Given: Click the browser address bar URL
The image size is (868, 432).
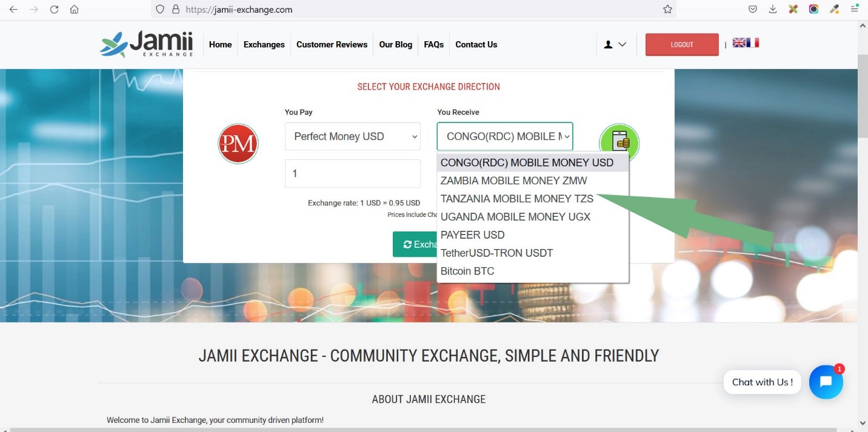Looking at the screenshot, I should pyautogui.click(x=239, y=10).
